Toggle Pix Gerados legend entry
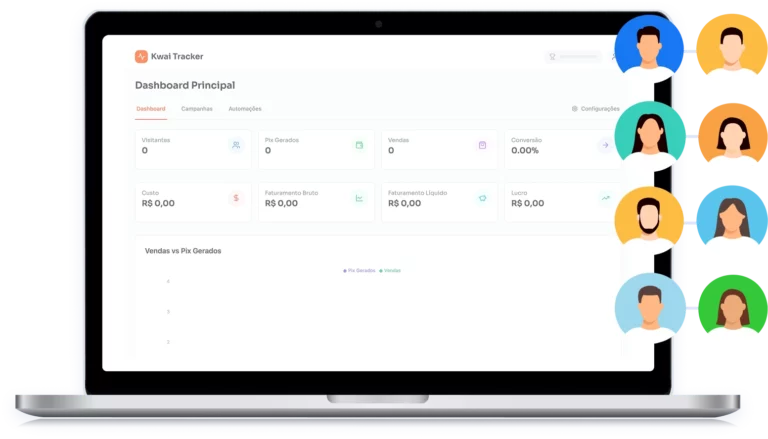 click(x=359, y=270)
